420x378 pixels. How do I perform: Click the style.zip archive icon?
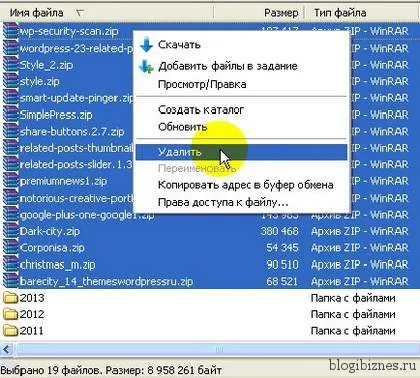(11, 81)
